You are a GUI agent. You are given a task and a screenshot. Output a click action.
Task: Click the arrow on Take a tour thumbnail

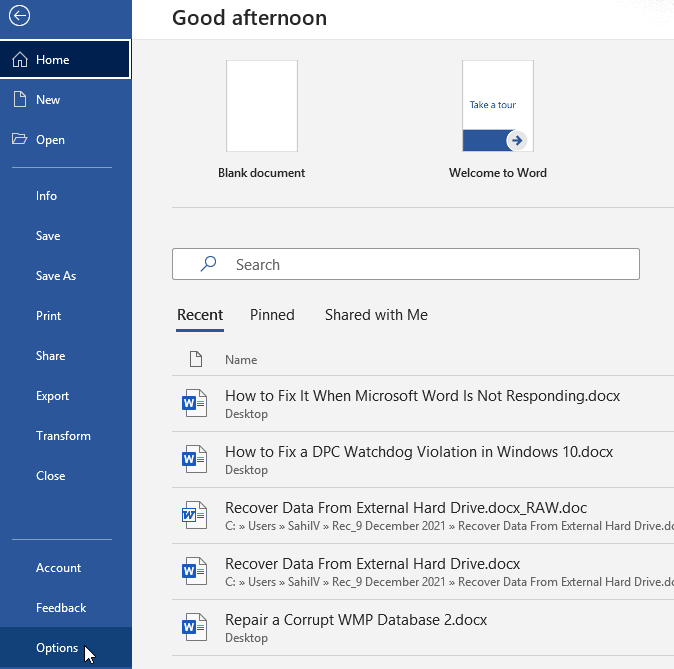pos(517,140)
